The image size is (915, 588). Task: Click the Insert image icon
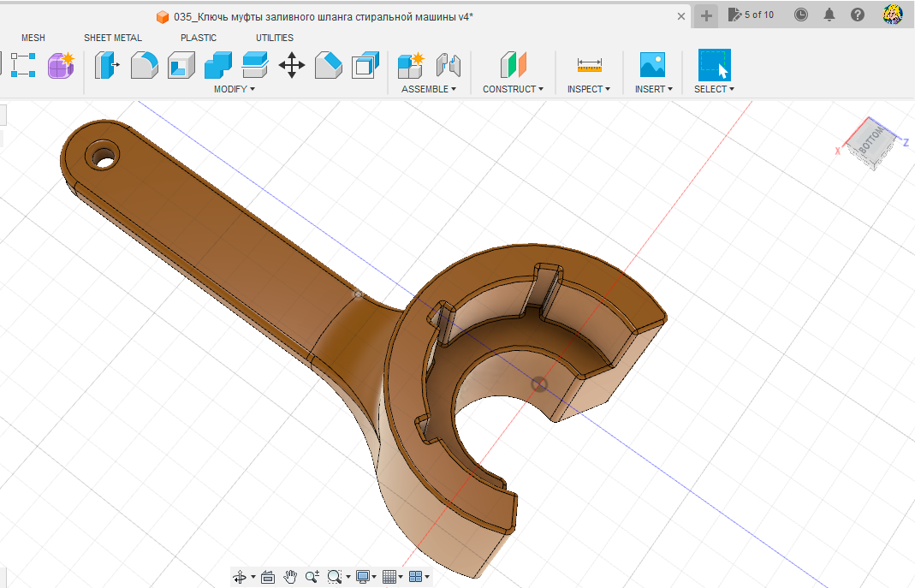click(652, 65)
